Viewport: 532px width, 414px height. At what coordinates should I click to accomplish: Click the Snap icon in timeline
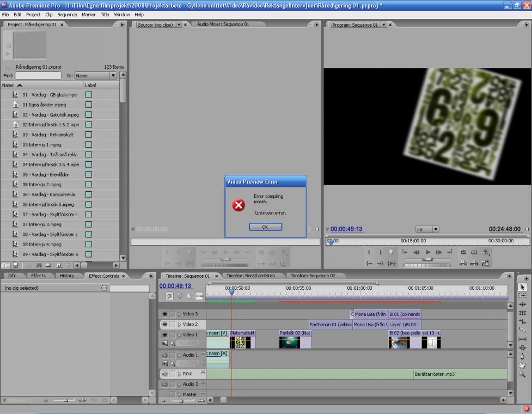click(170, 296)
